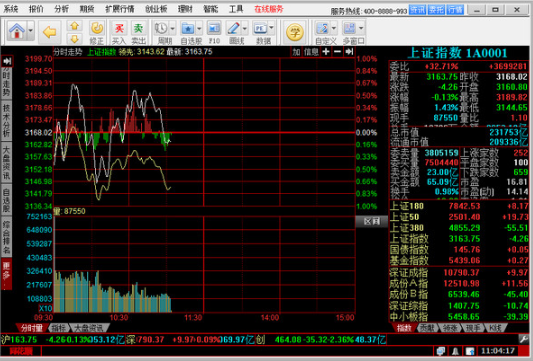Viewport: 533px width, 361px height.
Task: Toggle the 信息 info button on chart
Action: click(x=311, y=52)
